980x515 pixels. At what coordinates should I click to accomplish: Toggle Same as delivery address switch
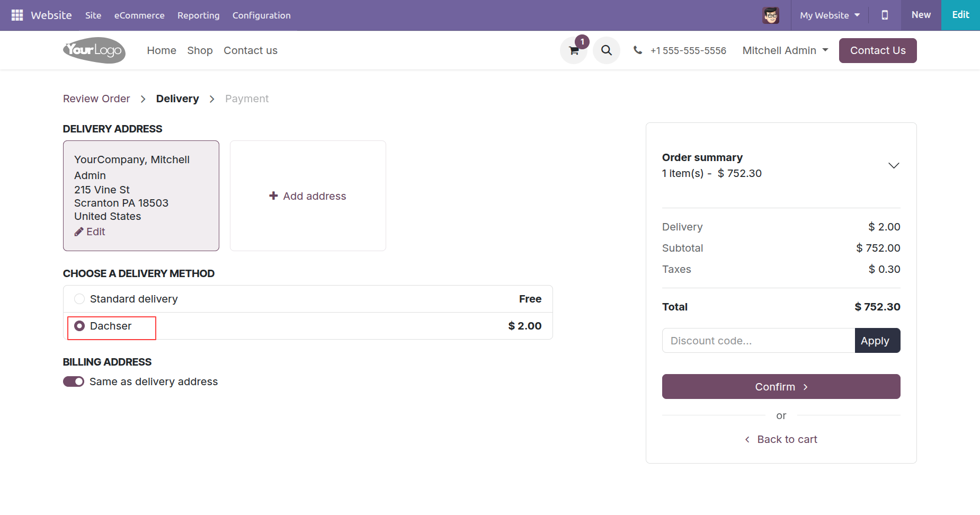tap(74, 381)
